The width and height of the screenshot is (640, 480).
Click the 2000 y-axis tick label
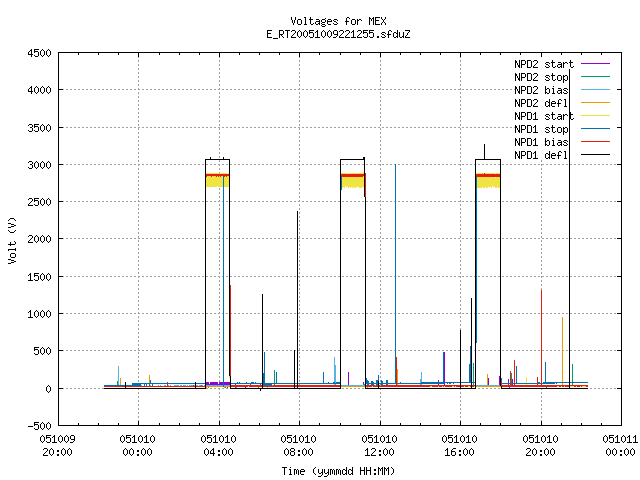coord(40,239)
